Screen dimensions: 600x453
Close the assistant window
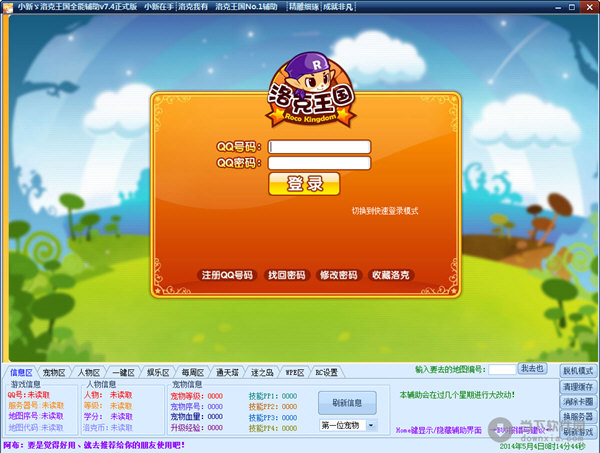click(589, 7)
